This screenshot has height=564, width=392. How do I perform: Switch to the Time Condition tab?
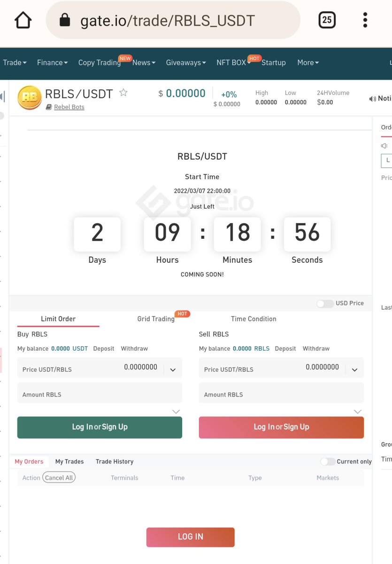point(254,319)
